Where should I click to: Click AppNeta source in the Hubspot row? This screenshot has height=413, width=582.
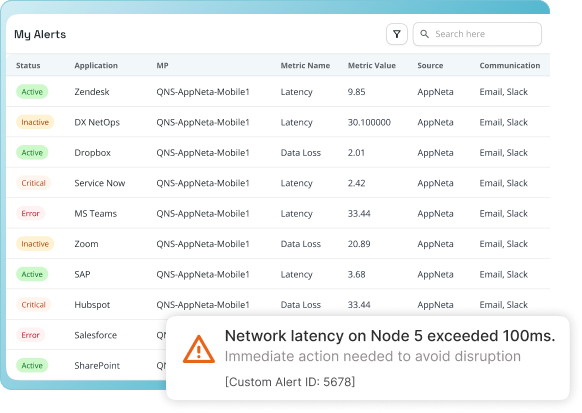tap(435, 305)
